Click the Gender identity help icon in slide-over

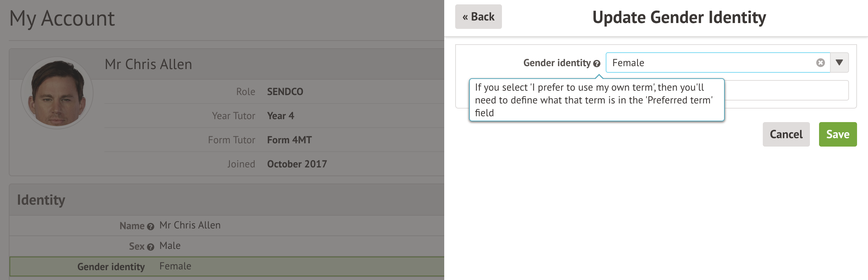597,64
